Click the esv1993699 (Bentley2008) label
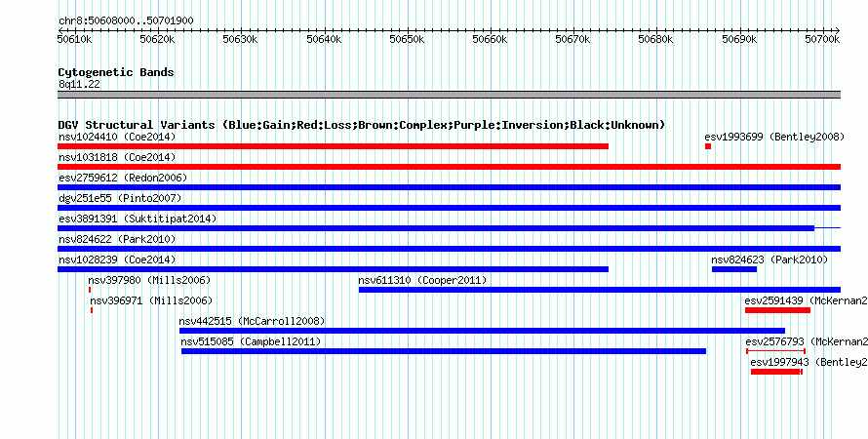The image size is (868, 439). pos(774,137)
